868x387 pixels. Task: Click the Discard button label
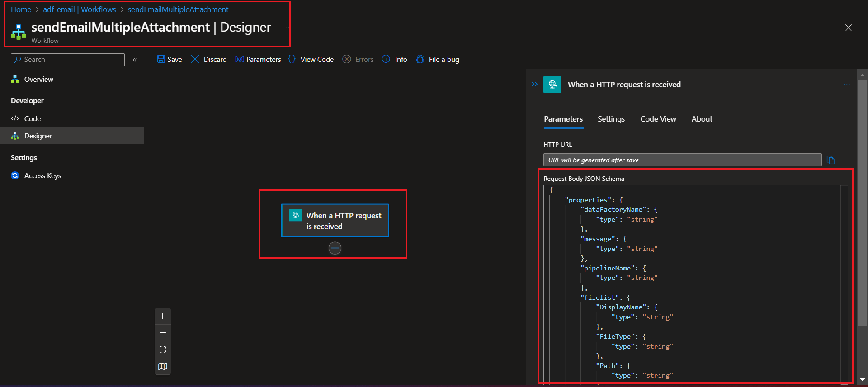point(215,60)
